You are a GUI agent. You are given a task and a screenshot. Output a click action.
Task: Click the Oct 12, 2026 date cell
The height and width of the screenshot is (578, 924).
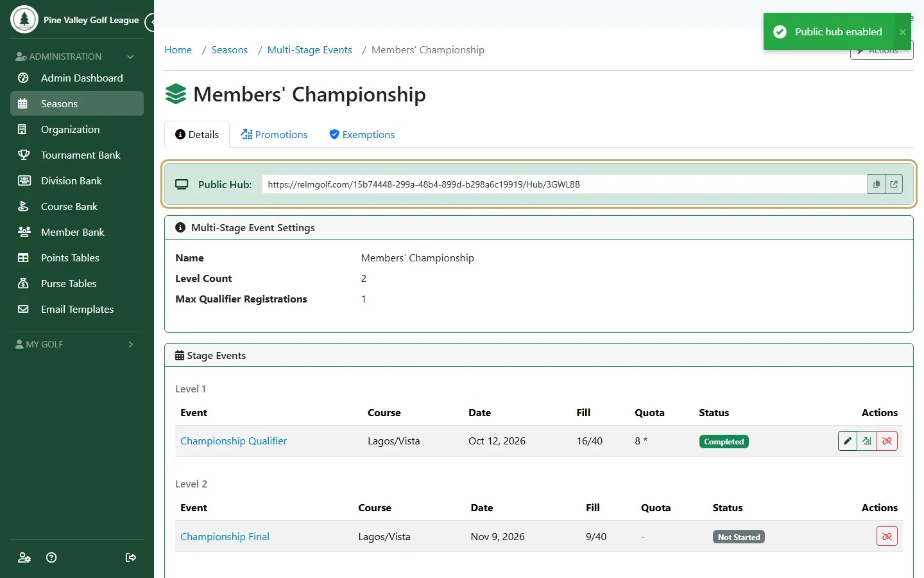tap(497, 441)
